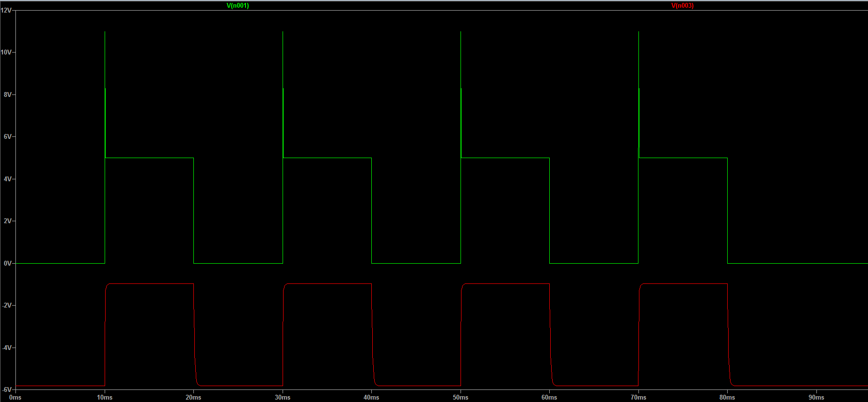Select the 50ms time axis label

coord(461,398)
